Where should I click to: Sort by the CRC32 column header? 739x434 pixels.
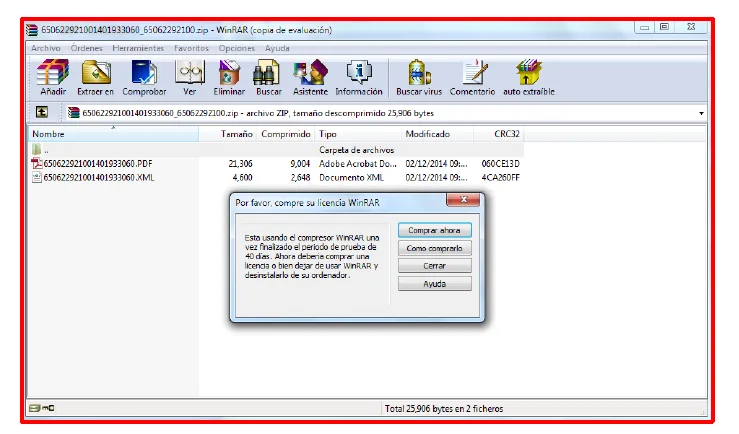coord(499,134)
